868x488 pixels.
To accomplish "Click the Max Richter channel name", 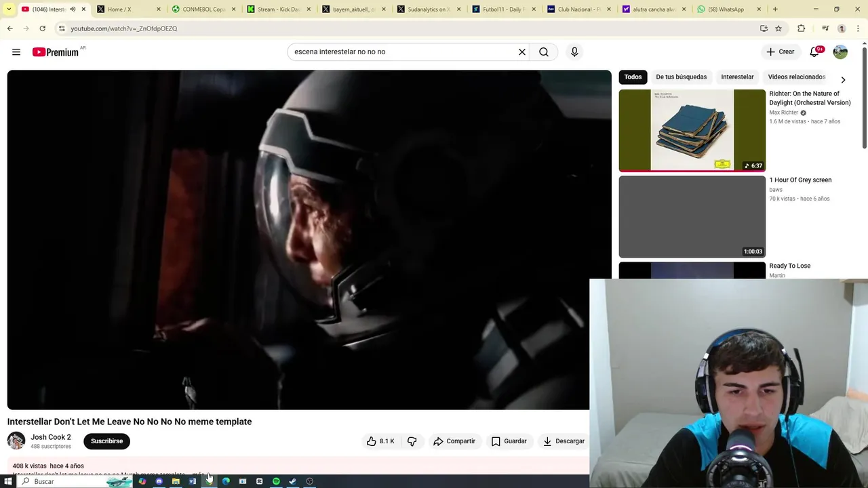I will tap(783, 113).
